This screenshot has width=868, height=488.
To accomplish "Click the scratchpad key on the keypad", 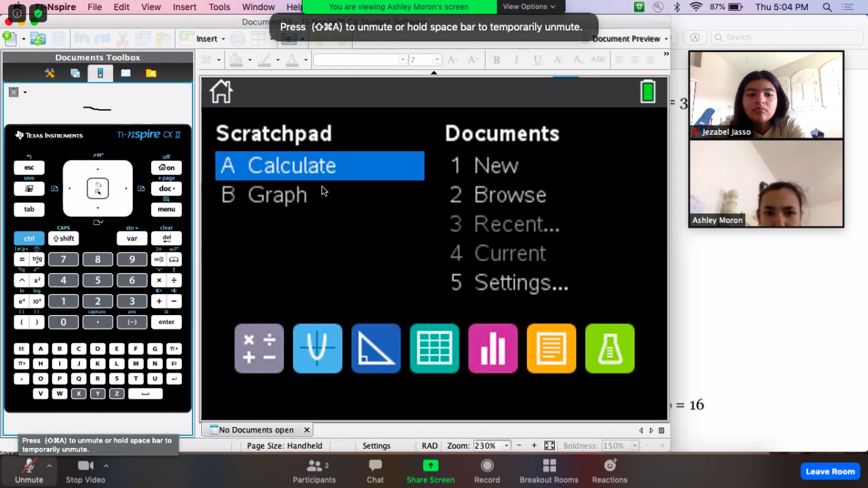I will tap(29, 188).
